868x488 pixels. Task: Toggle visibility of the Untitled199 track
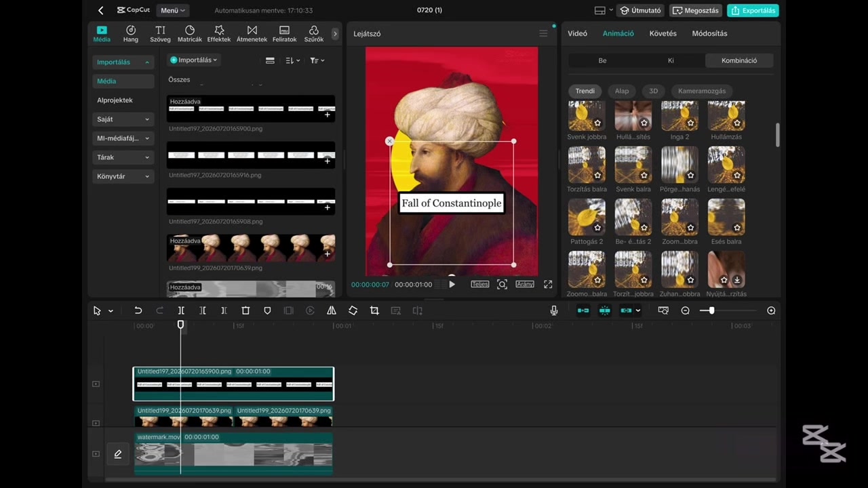click(96, 423)
